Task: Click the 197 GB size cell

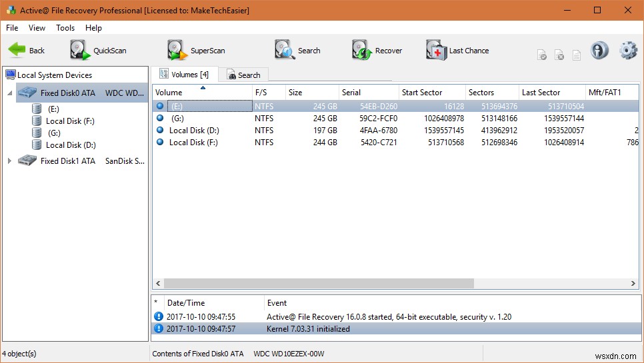Action: pyautogui.click(x=325, y=130)
